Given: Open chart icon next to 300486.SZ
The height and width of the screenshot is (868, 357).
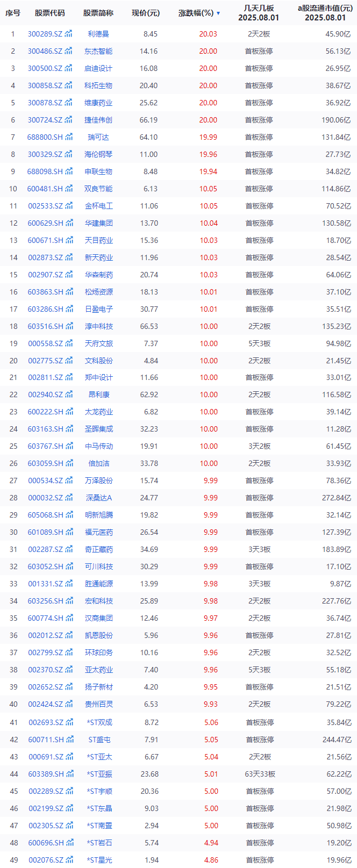Looking at the screenshot, I should pos(68,51).
